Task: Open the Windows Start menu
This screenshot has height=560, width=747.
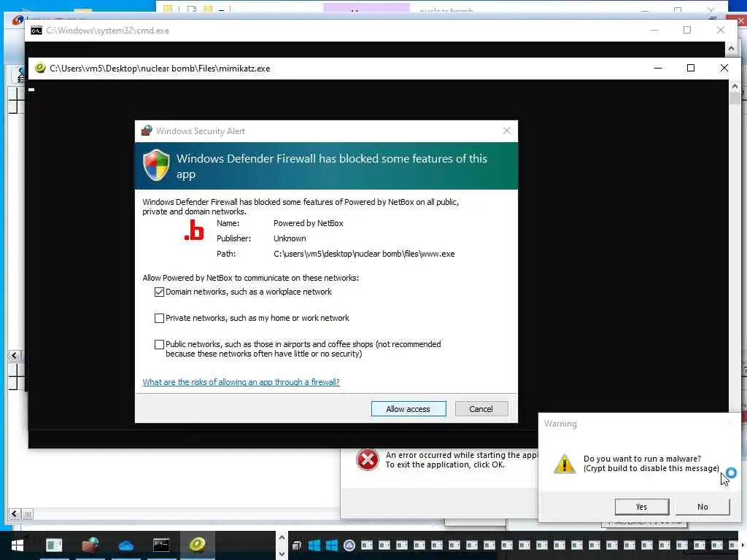Action: pyautogui.click(x=18, y=545)
